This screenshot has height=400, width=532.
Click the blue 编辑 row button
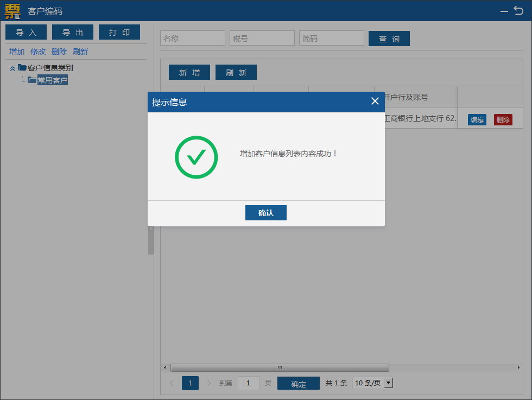(477, 120)
